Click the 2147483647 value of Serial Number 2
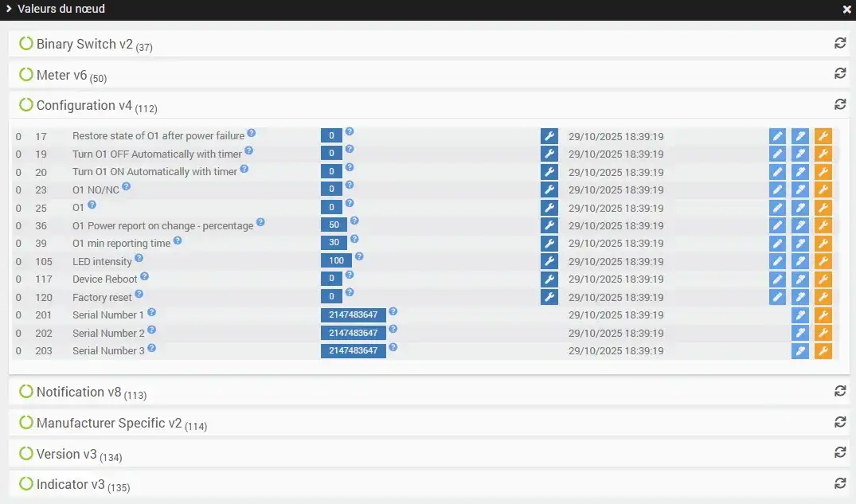 [353, 333]
